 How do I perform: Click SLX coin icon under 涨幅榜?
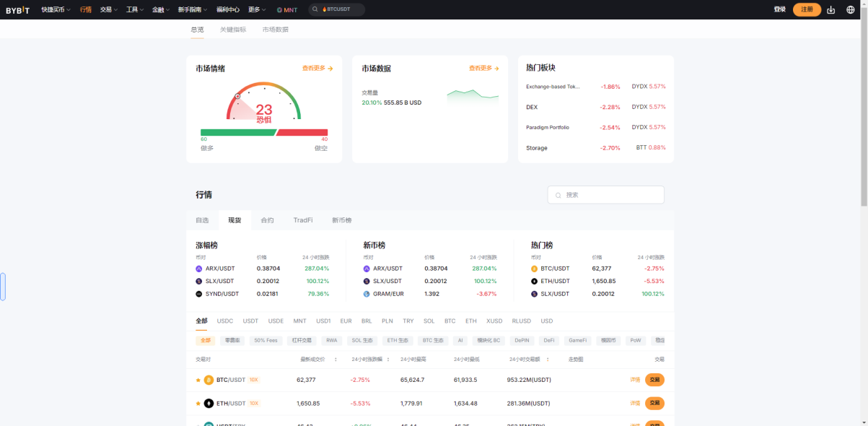[199, 281]
